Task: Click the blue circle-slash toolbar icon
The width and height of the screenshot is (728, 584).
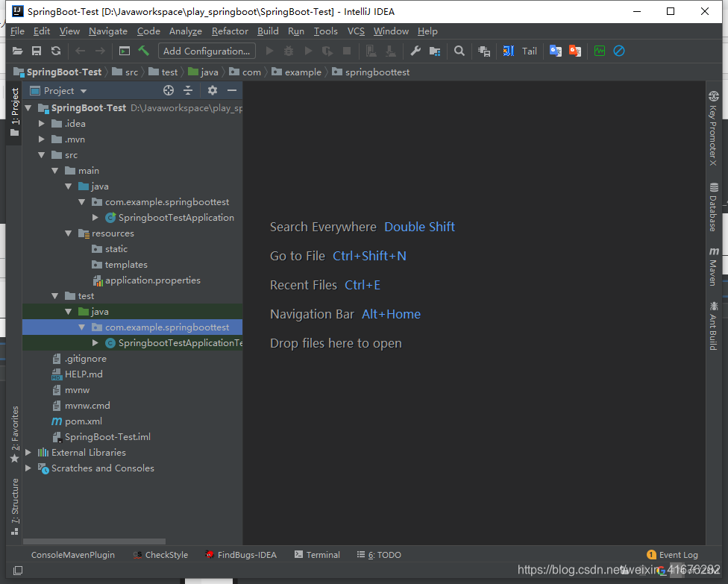Action: 619,51
